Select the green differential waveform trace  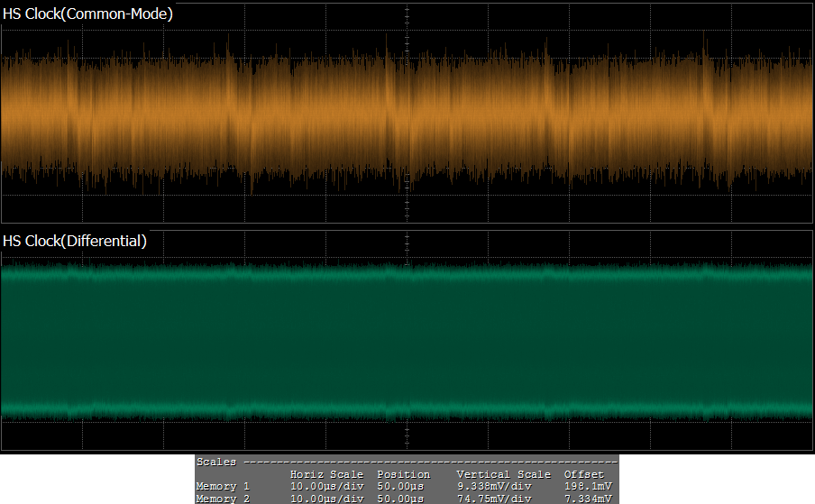click(270, 343)
